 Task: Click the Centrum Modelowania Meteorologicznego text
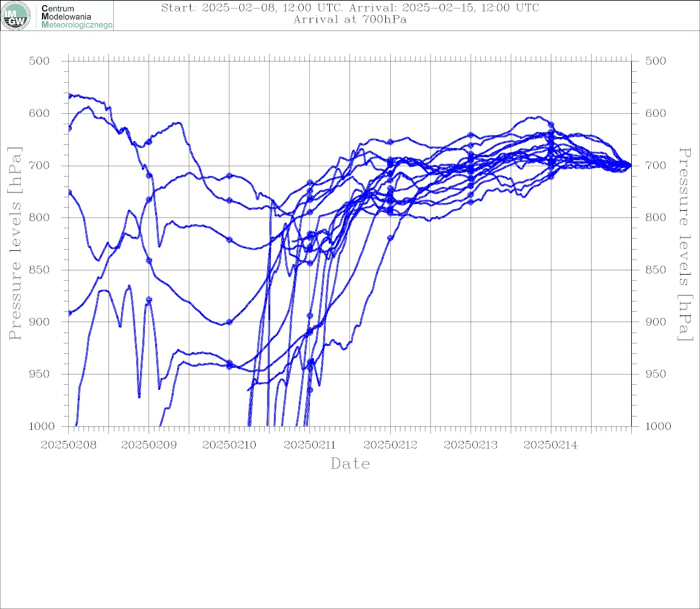(76, 16)
